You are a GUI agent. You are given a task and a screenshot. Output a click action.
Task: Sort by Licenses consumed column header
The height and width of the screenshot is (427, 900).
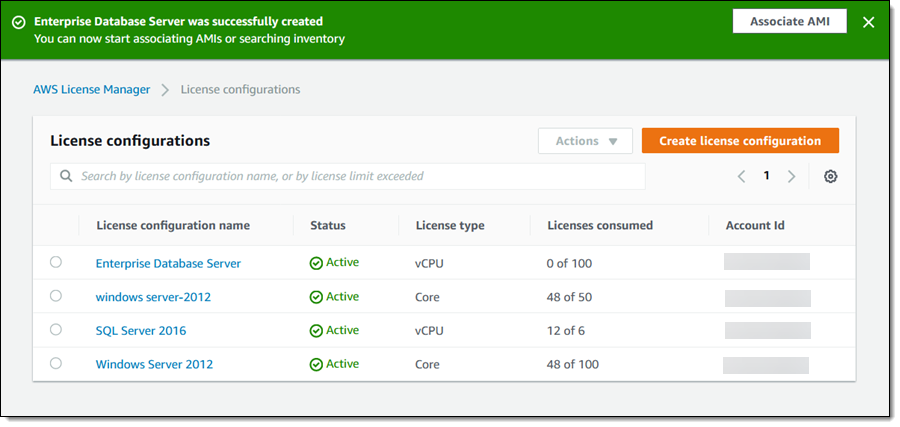600,226
